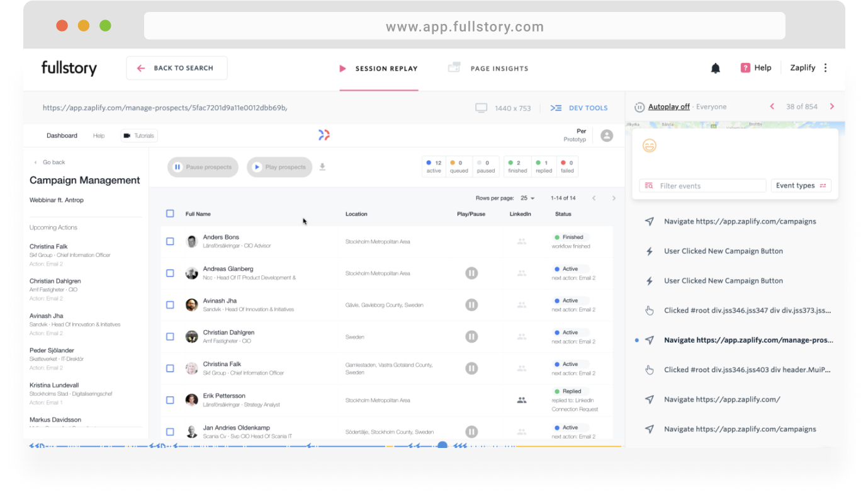This screenshot has height=499, width=868.
Task: Open Rows per page dropdown
Action: 527,198
